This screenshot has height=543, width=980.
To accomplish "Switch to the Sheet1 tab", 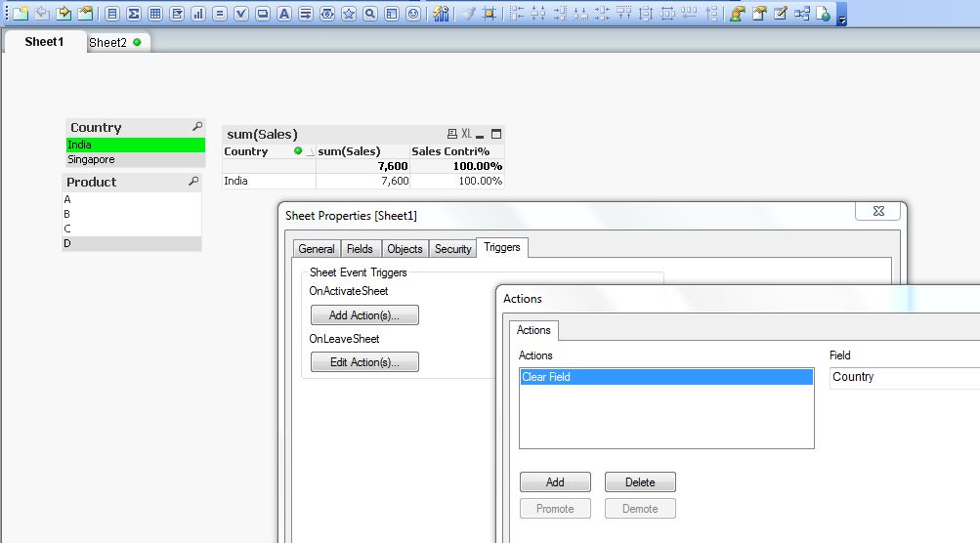I will coord(44,42).
